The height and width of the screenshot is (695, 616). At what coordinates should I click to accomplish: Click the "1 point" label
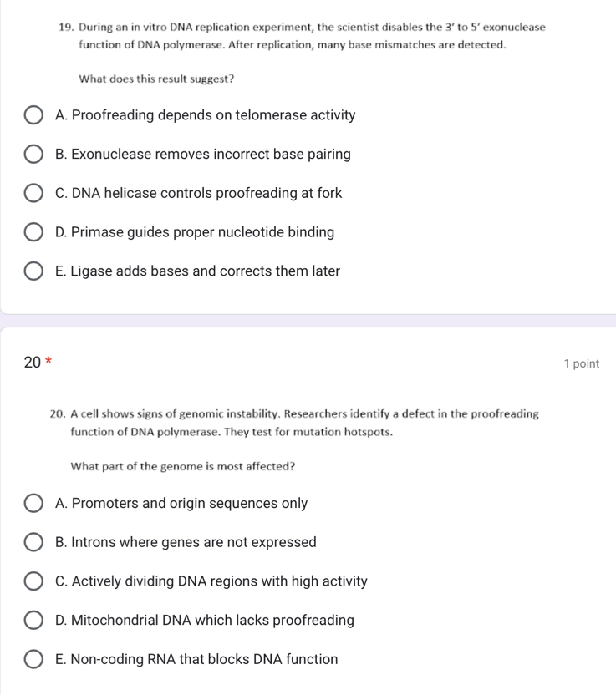click(x=582, y=363)
